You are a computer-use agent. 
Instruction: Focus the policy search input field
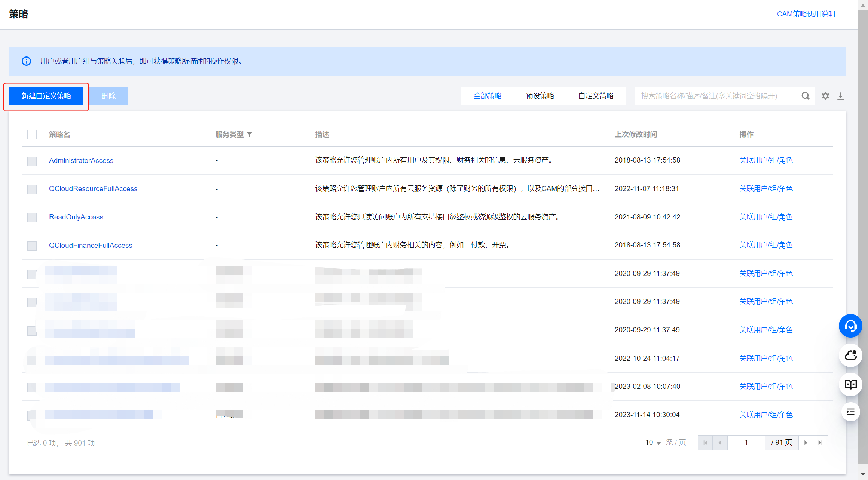[716, 96]
